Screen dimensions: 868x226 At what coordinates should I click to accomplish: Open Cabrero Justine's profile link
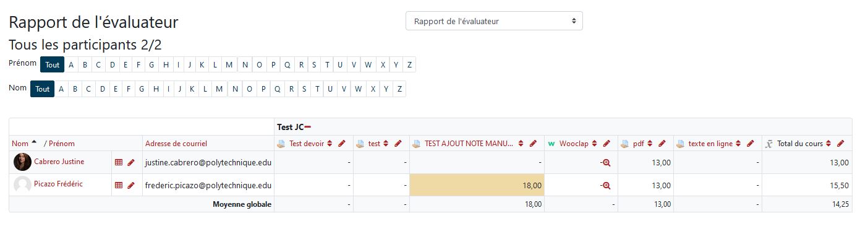pyautogui.click(x=59, y=162)
